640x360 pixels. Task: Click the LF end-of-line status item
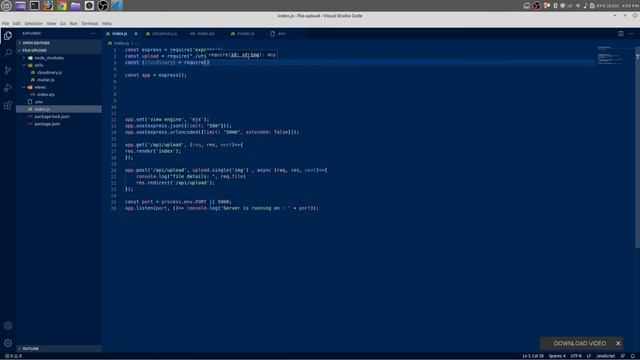coord(589,356)
